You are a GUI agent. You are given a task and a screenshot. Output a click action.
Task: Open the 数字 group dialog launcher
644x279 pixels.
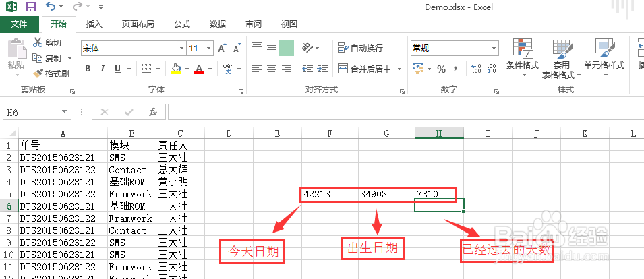[x=496, y=91]
